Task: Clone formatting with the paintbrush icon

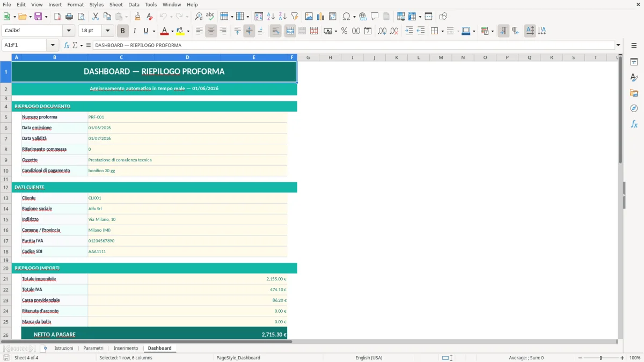Action: click(x=137, y=17)
